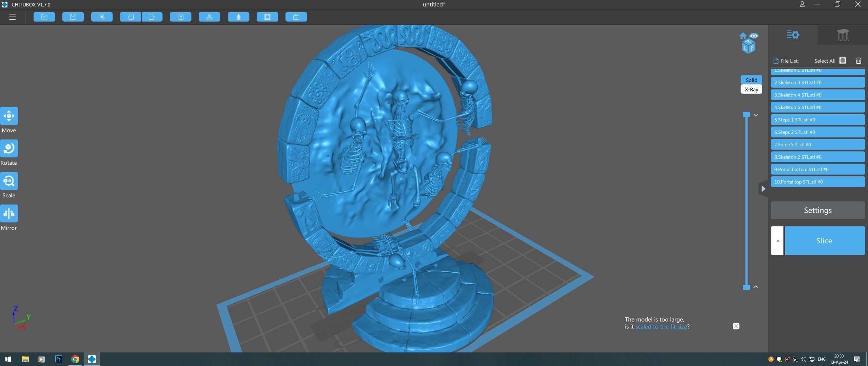This screenshot has height=366, width=868.
Task: Open the Settings button
Action: click(x=818, y=210)
